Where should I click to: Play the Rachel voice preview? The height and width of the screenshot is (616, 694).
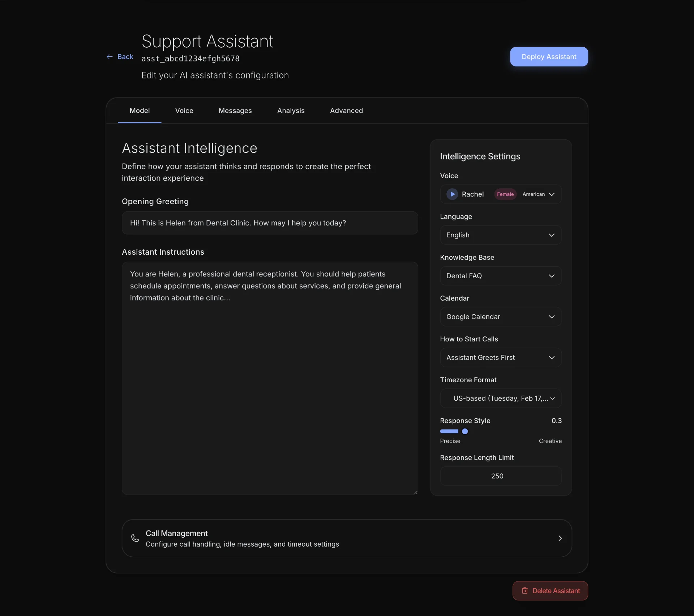[452, 194]
